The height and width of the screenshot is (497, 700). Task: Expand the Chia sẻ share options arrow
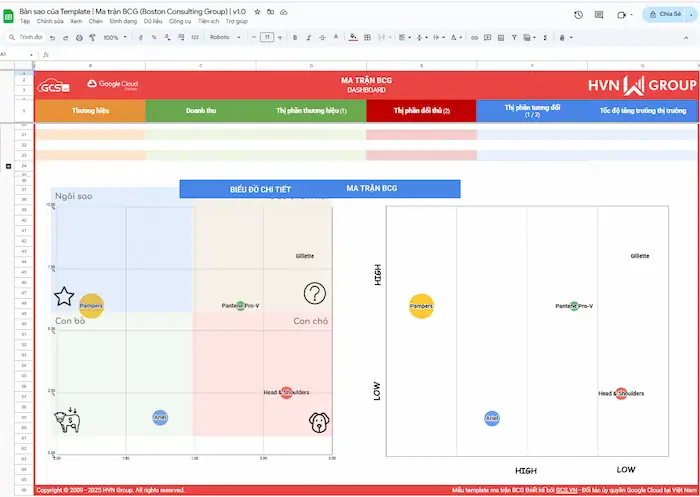click(691, 15)
